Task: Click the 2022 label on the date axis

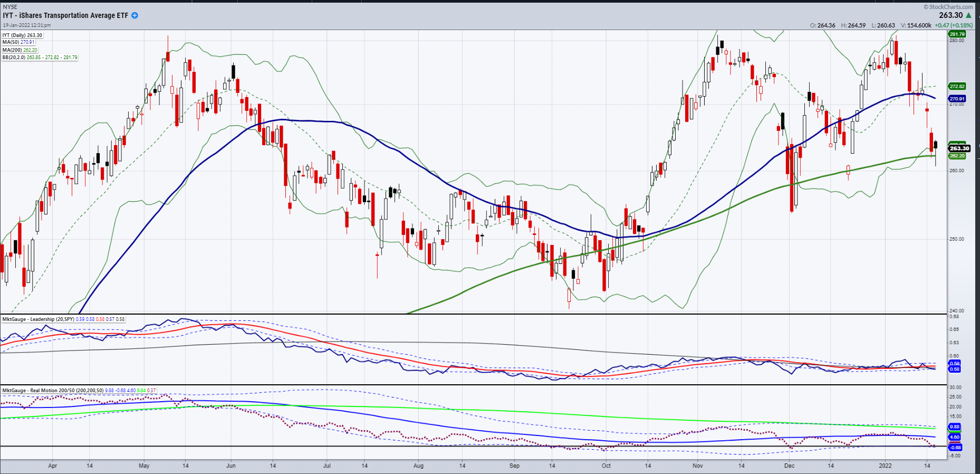Action: (x=885, y=466)
